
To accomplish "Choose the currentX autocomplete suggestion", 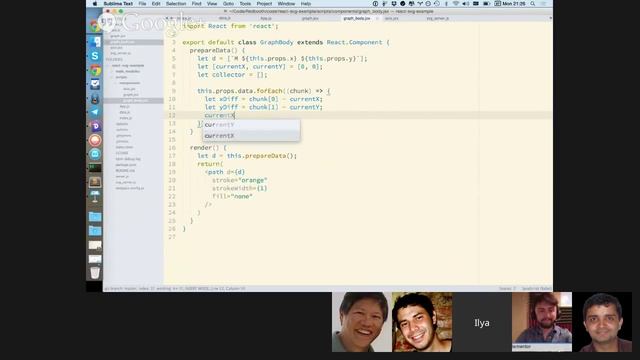I will (251, 136).
